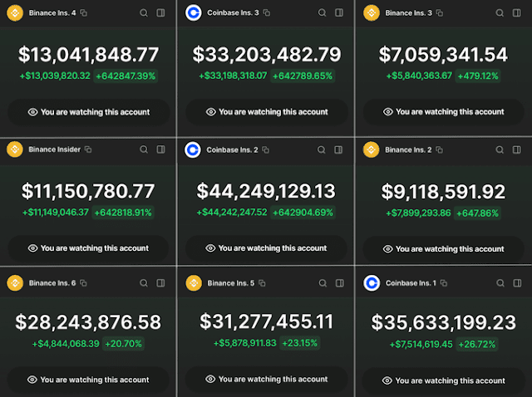Toggle watching status for Binance Ins. 4
This screenshot has width=532, height=397.
[x=89, y=112]
